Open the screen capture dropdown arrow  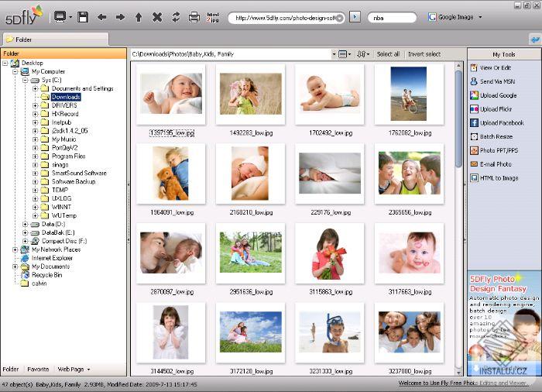[70, 17]
